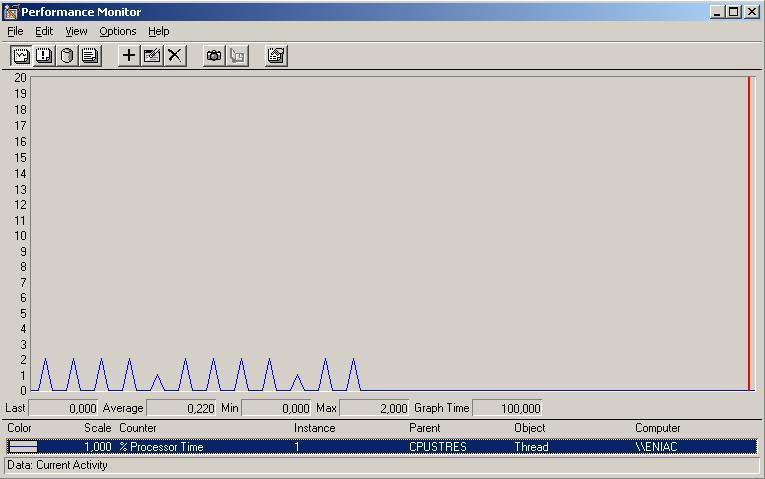The height and width of the screenshot is (479, 765).
Task: Click the 'Computer' column header
Action: pyautogui.click(x=657, y=428)
